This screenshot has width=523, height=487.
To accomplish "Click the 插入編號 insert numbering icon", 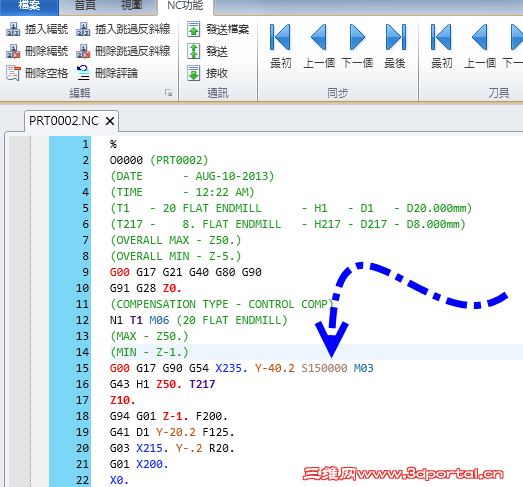I will click(13, 29).
